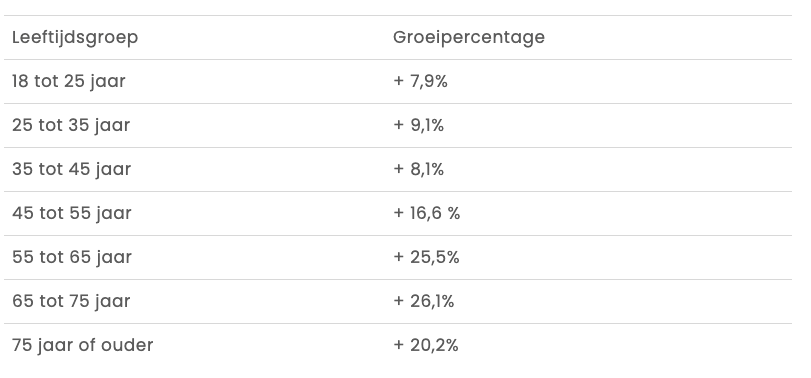Click the Groeipercentage column header

tap(469, 38)
